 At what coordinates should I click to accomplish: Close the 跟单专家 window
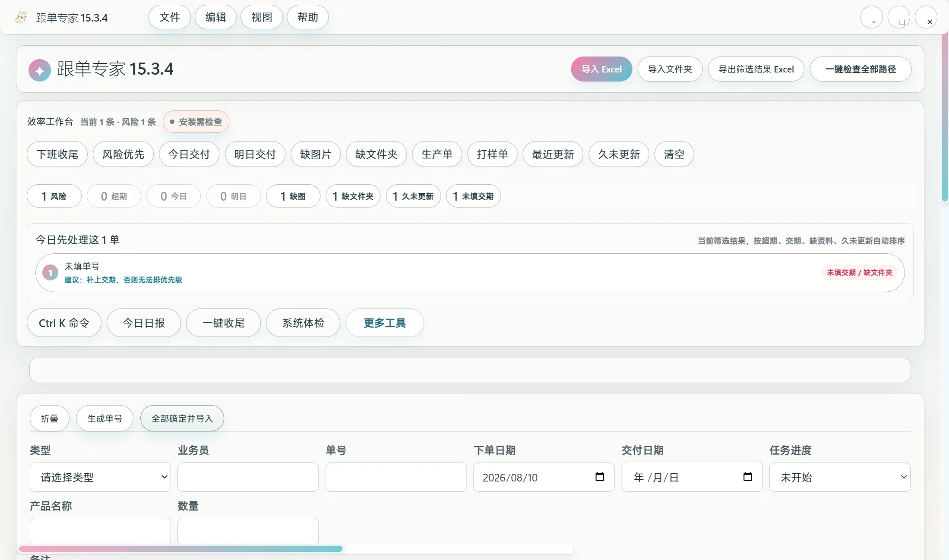click(x=927, y=18)
